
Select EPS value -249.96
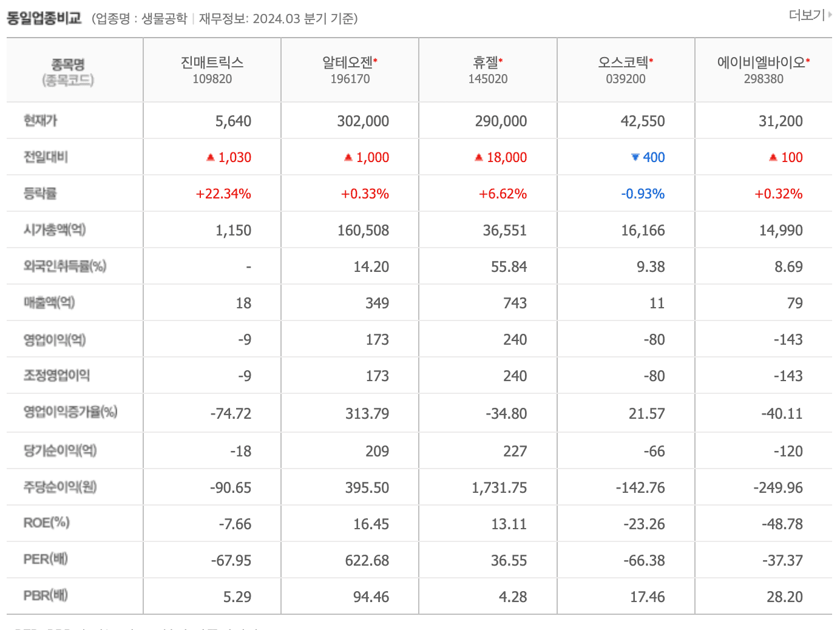coord(778,488)
